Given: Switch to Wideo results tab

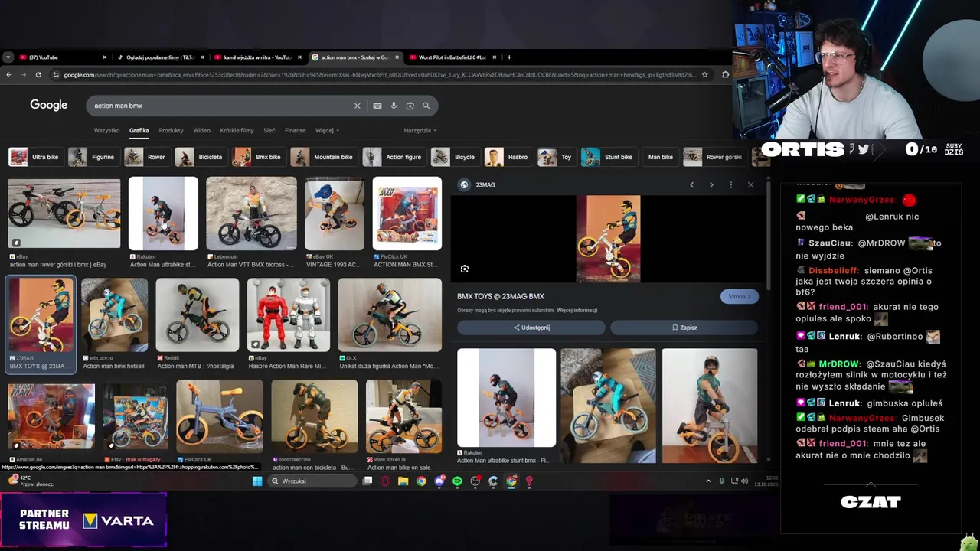Looking at the screenshot, I should 201,130.
